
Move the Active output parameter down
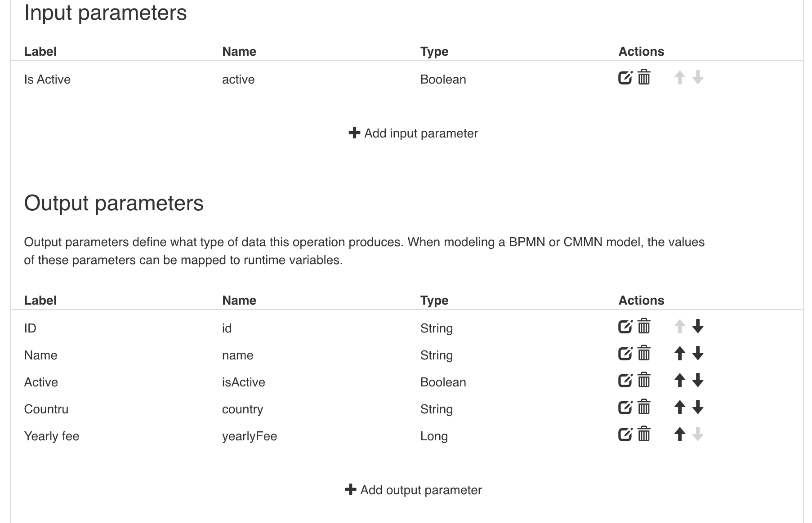697,381
